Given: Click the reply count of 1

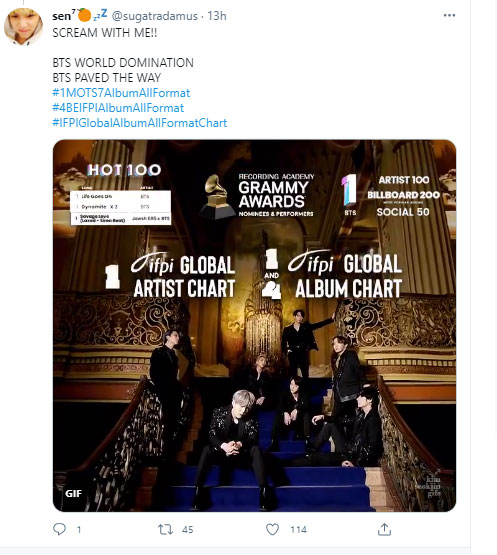Looking at the screenshot, I should click(x=79, y=530).
